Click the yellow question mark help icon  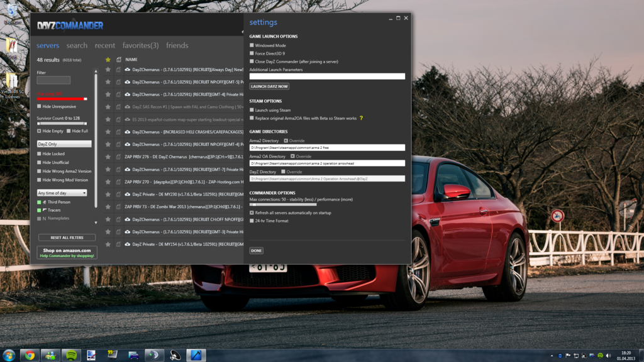pos(362,118)
